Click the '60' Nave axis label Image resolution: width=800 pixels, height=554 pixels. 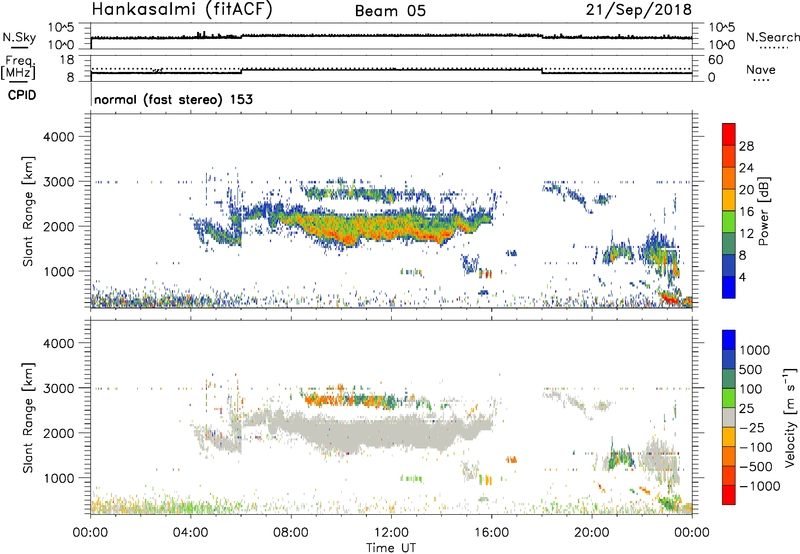715,60
